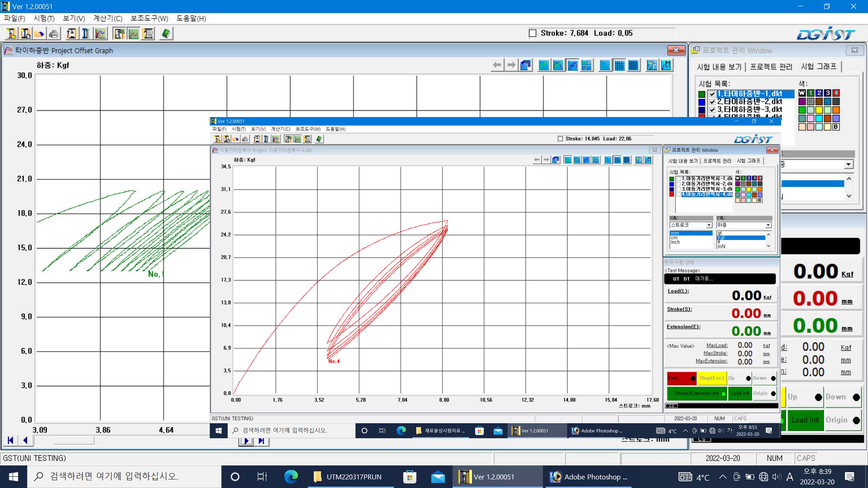The image size is (868, 488).
Task: Toggle the checkbox beside Stroke: 14.045 in the front window
Action: pyautogui.click(x=560, y=139)
